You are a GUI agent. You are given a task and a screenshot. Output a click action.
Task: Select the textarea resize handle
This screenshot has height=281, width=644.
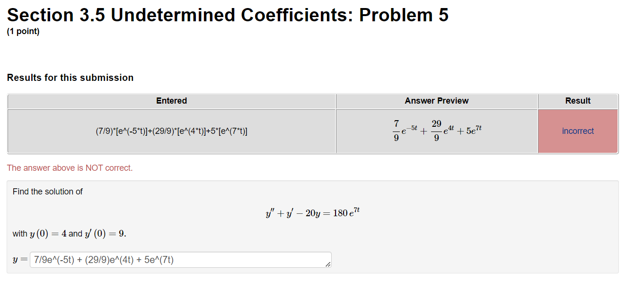click(327, 265)
